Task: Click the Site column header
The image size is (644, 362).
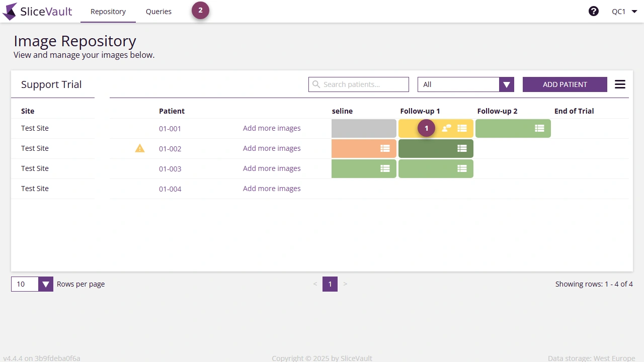Action: (28, 111)
